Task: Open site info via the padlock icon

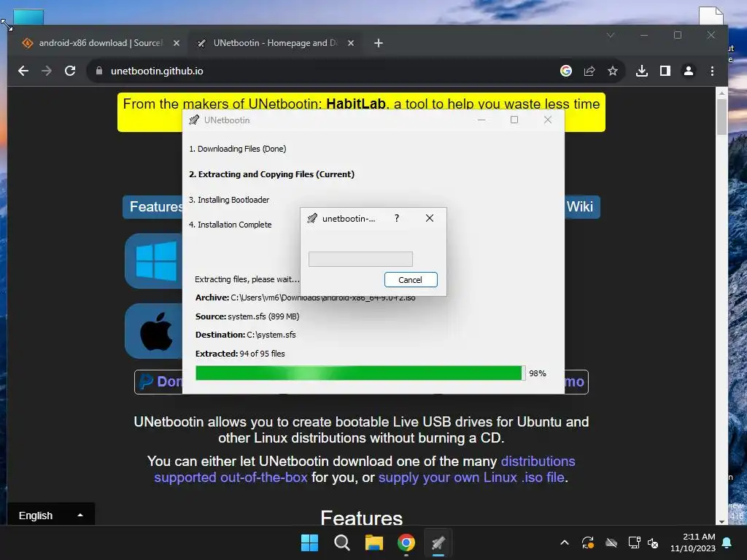Action: (x=99, y=71)
